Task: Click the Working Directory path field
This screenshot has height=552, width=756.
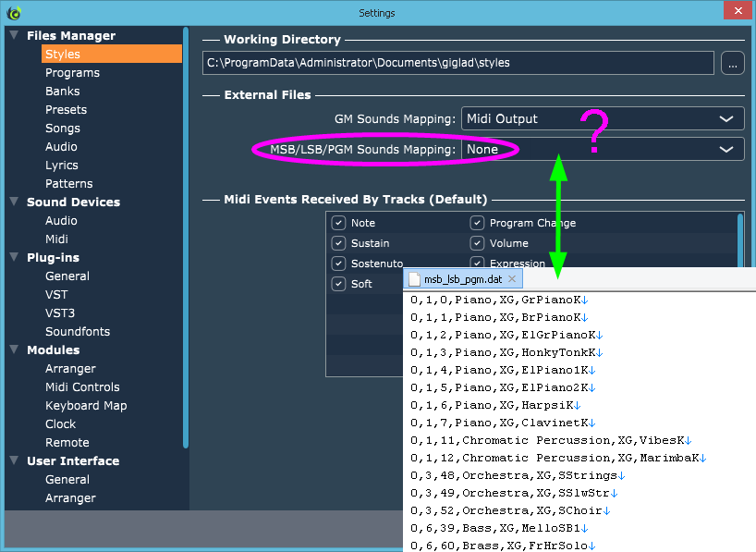Action: coord(458,63)
